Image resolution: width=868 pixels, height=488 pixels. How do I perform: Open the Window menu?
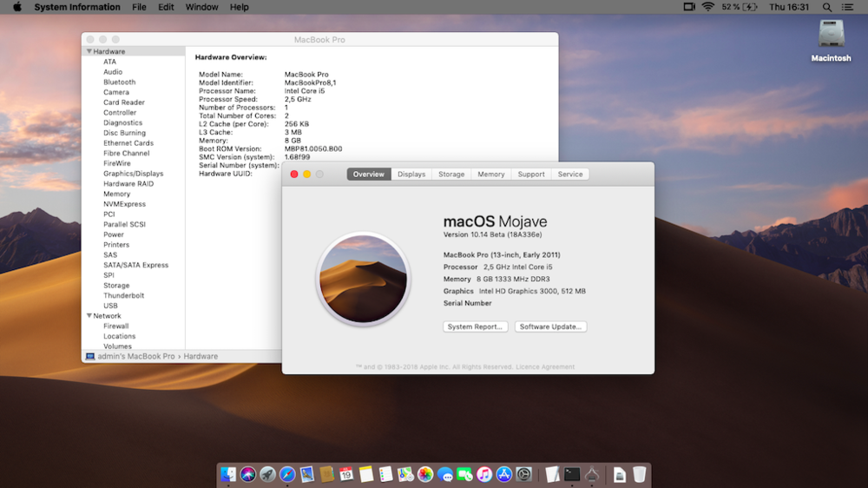point(201,7)
